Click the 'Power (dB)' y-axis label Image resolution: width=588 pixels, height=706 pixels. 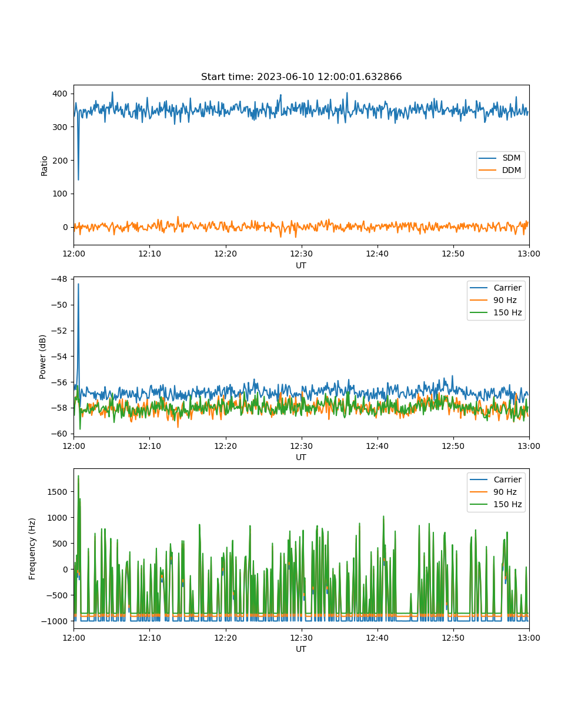(x=43, y=357)
